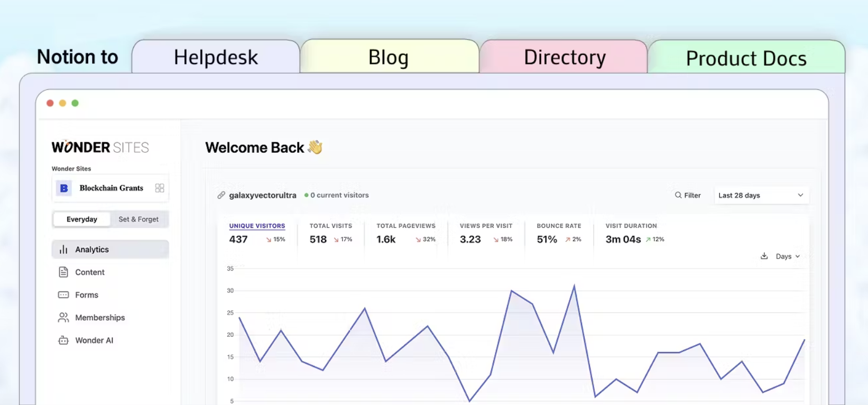Click the Wonder AI robot icon
This screenshot has width=868, height=405.
tap(63, 340)
